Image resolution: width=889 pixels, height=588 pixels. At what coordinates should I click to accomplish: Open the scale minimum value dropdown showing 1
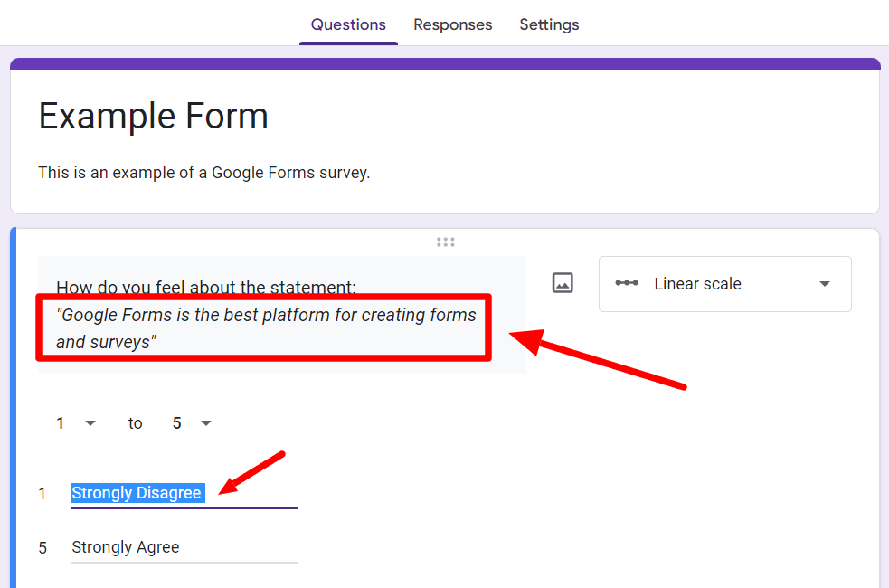click(x=75, y=423)
